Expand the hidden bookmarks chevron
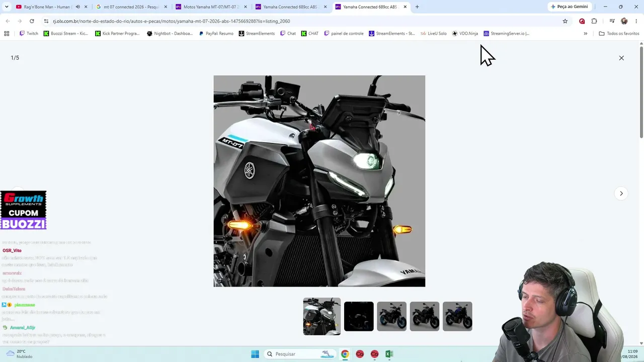This screenshot has height=362, width=644. coord(585,34)
